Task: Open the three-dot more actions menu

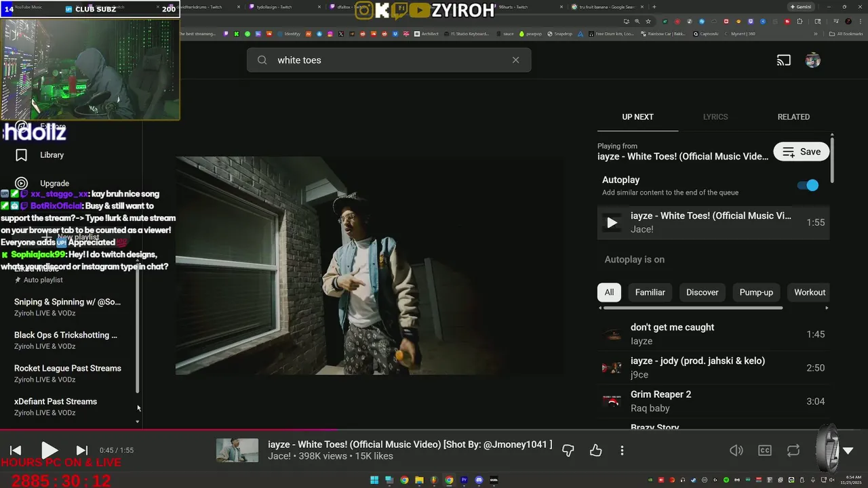Action: point(622,450)
